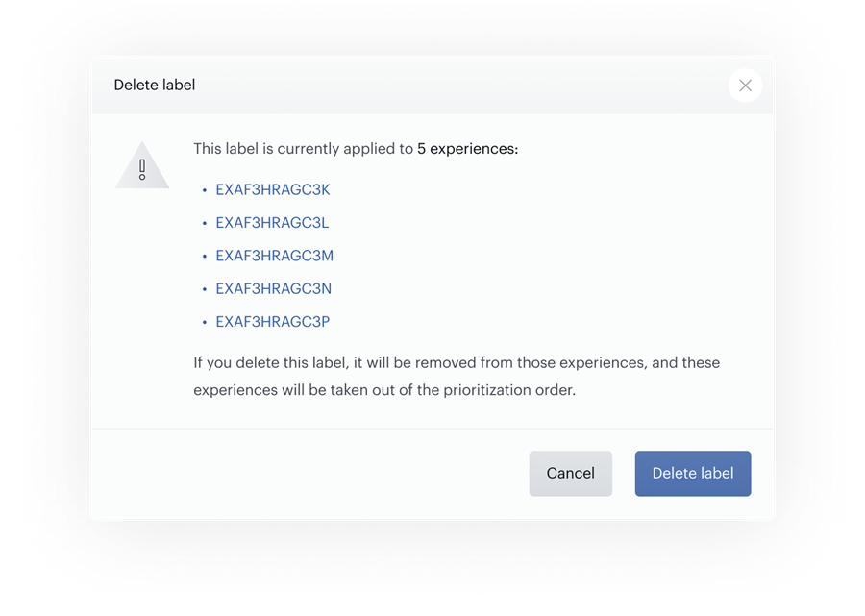Open experience link EXAF3HRAGC3N

273,289
